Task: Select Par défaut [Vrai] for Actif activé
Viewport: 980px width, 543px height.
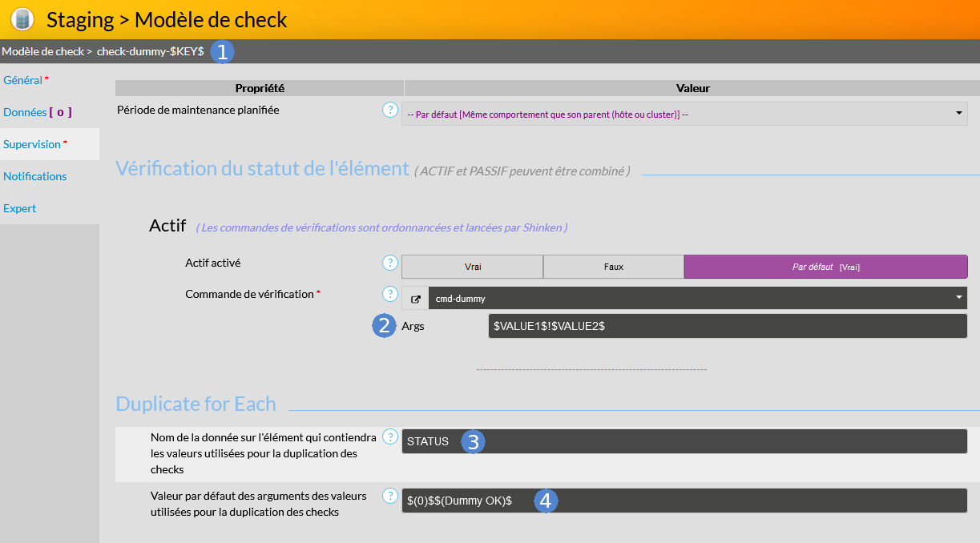Action: pyautogui.click(x=825, y=267)
